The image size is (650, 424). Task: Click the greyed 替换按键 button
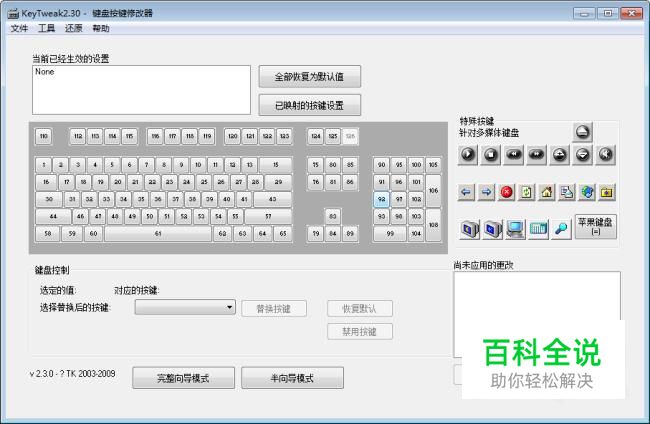click(274, 309)
